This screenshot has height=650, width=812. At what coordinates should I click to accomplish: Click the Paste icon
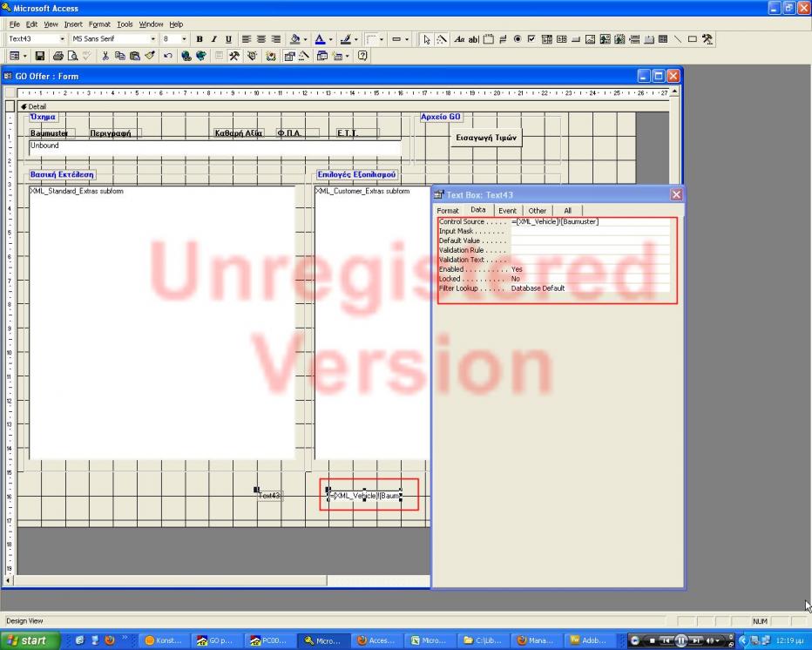tap(135, 56)
